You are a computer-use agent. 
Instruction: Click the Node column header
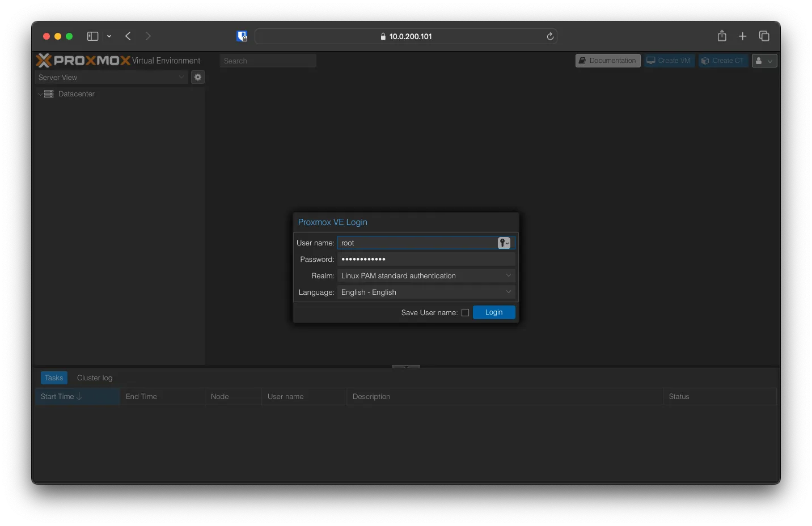tap(233, 397)
